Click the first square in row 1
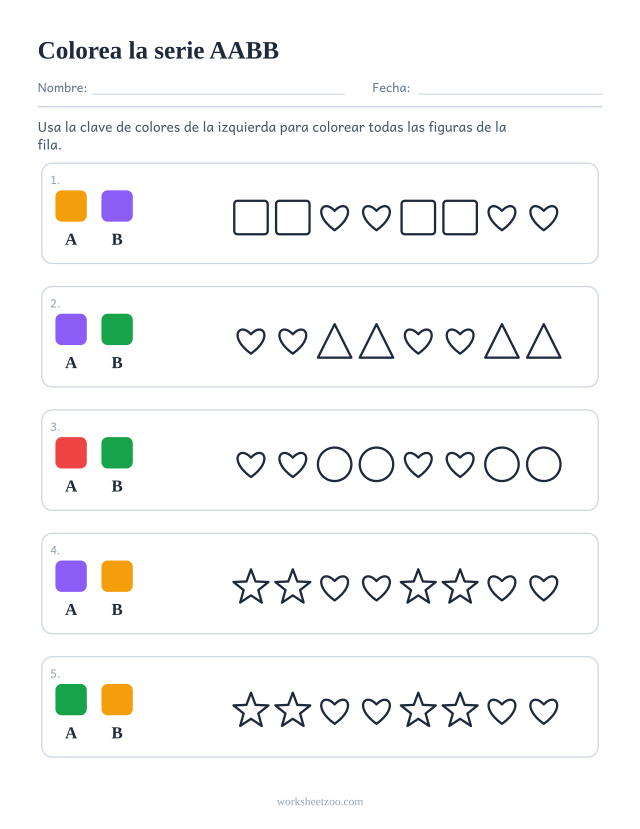640x829 pixels. 251,217
